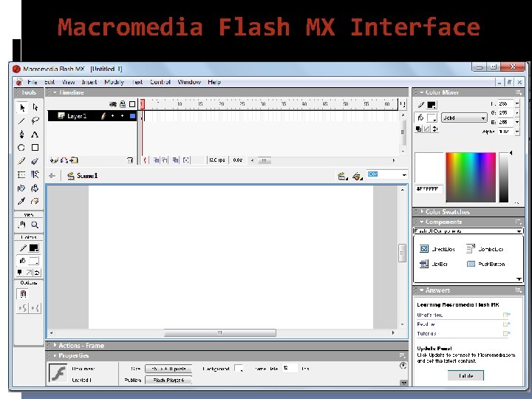Click the document Size button in Properties
This screenshot has width=532, height=399.
(x=168, y=369)
